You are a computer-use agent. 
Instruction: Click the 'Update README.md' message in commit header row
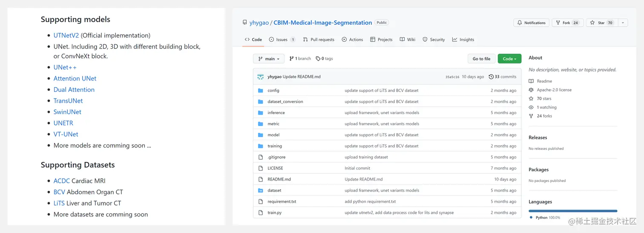(302, 77)
